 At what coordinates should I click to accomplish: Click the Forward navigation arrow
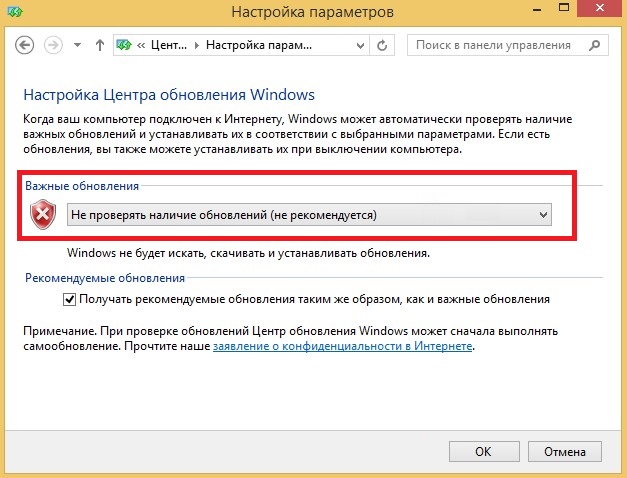[x=53, y=45]
